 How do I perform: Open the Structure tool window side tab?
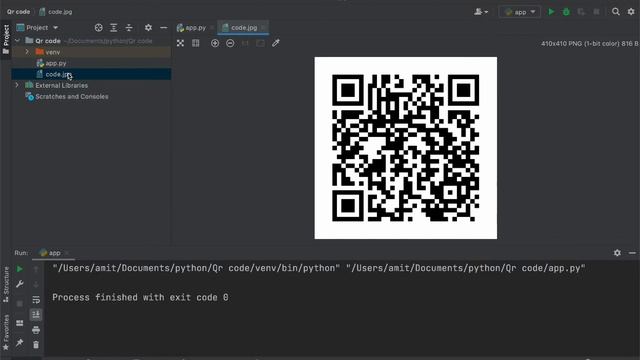point(6,284)
